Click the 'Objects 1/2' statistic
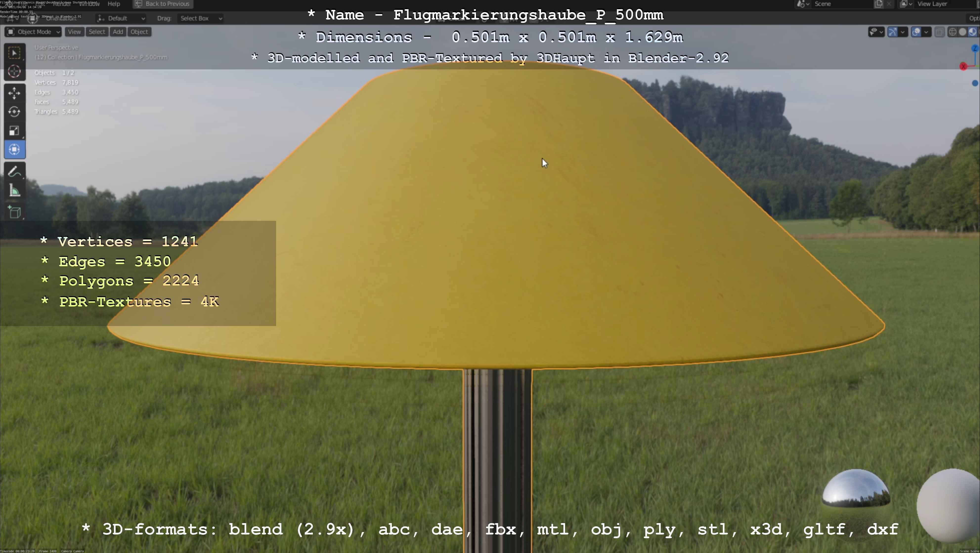 pos(54,73)
